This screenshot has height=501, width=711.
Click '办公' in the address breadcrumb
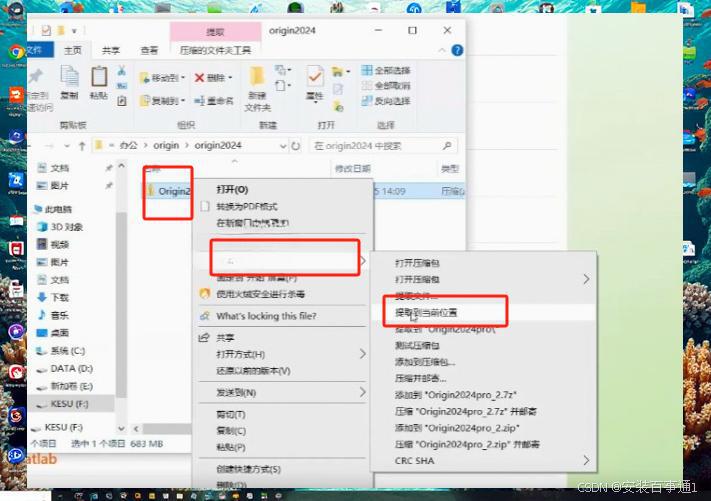pyautogui.click(x=128, y=146)
